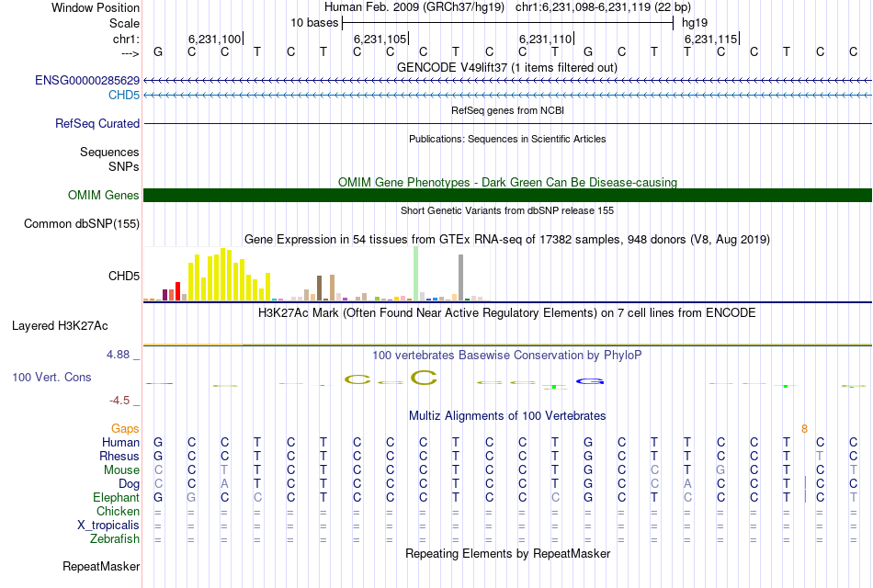
Task: Click the hg19 label beside the scale bar
Action: click(695, 23)
